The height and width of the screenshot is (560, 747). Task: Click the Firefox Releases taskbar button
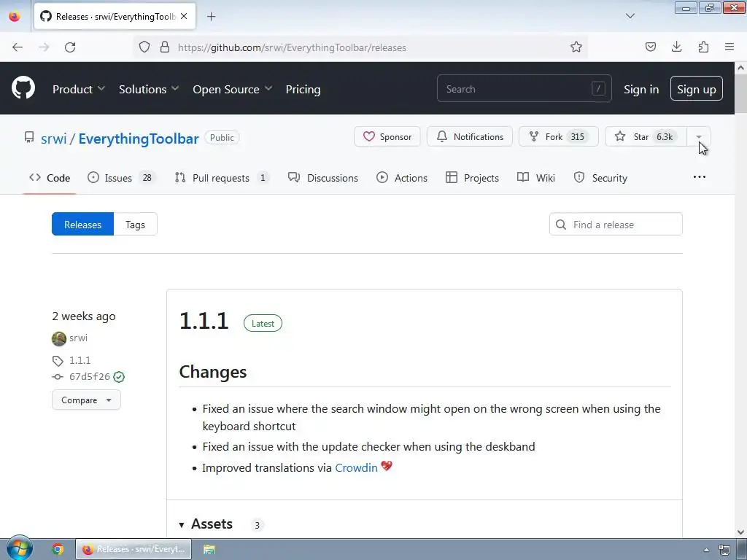[134, 549]
